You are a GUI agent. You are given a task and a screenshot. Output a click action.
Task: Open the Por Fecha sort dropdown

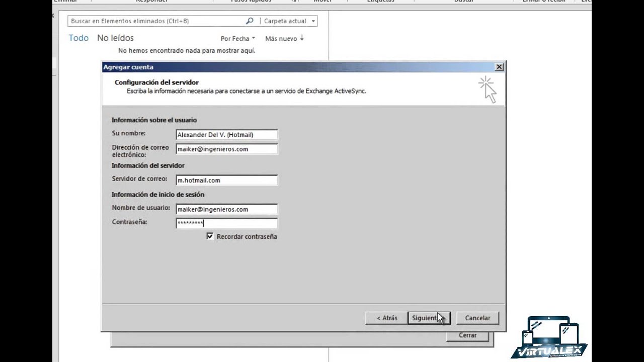[x=238, y=39]
